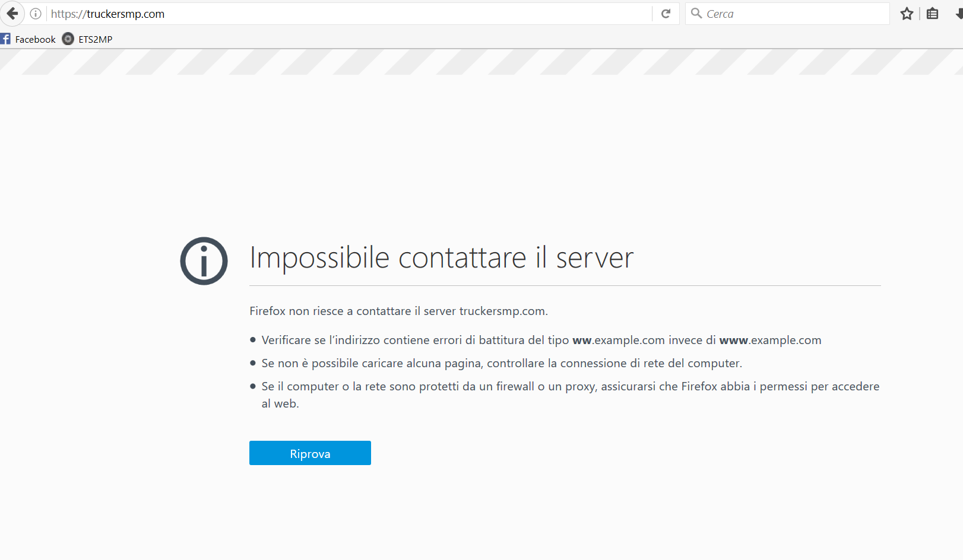
Task: Bookmark this page with the star icon
Action: (907, 14)
